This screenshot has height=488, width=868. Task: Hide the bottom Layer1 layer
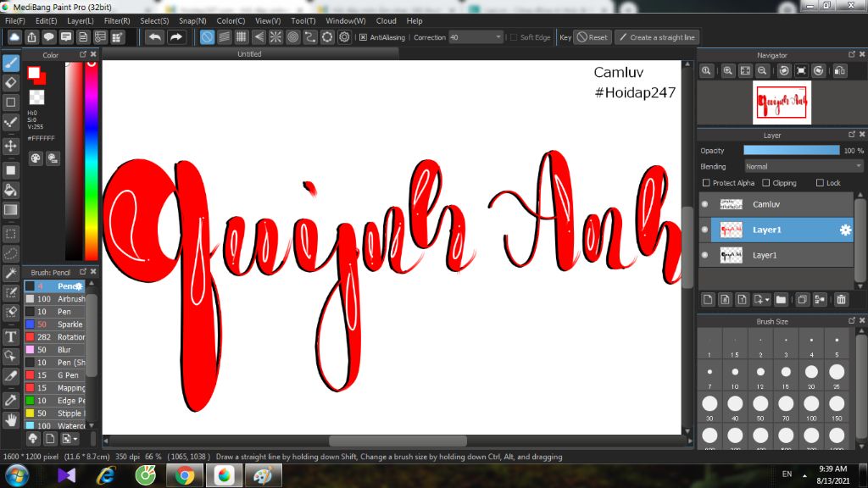(x=704, y=255)
